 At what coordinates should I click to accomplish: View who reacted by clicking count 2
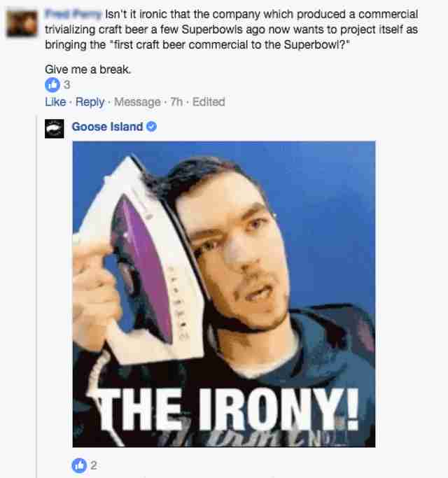(94, 465)
